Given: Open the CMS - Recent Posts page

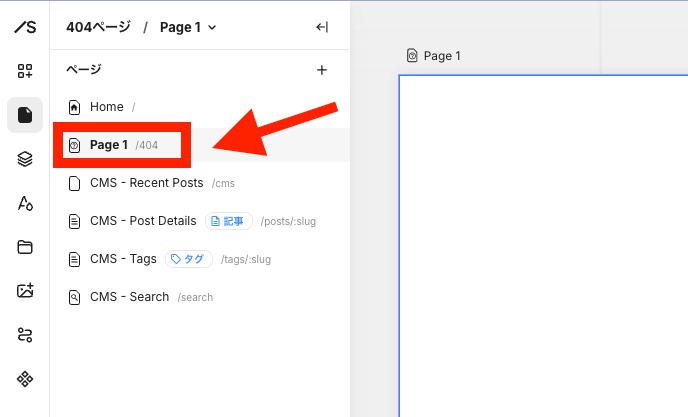Looking at the screenshot, I should point(146,183).
